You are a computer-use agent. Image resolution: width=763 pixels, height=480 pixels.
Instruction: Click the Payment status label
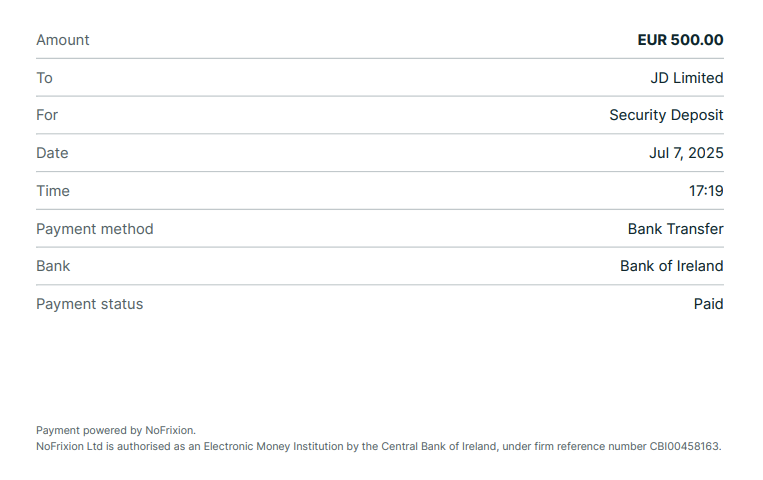click(90, 304)
